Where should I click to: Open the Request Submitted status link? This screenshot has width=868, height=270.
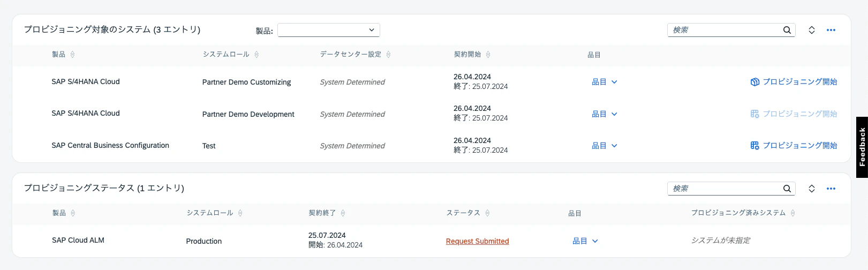pyautogui.click(x=477, y=241)
